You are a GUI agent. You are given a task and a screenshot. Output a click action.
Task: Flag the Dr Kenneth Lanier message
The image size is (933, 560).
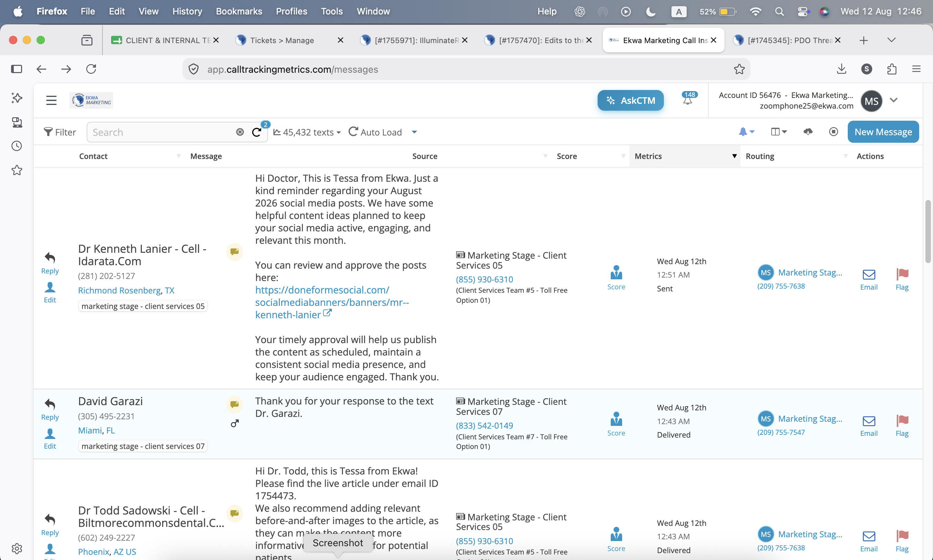coord(902,280)
